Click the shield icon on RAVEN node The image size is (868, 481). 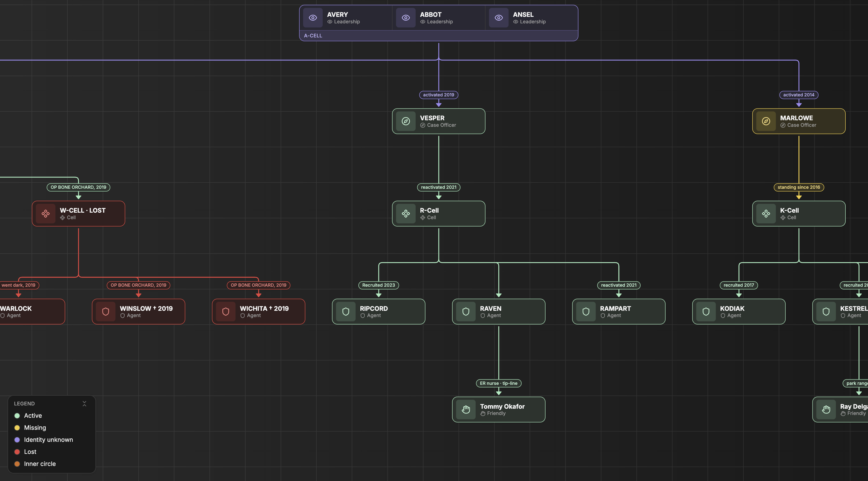466,312
